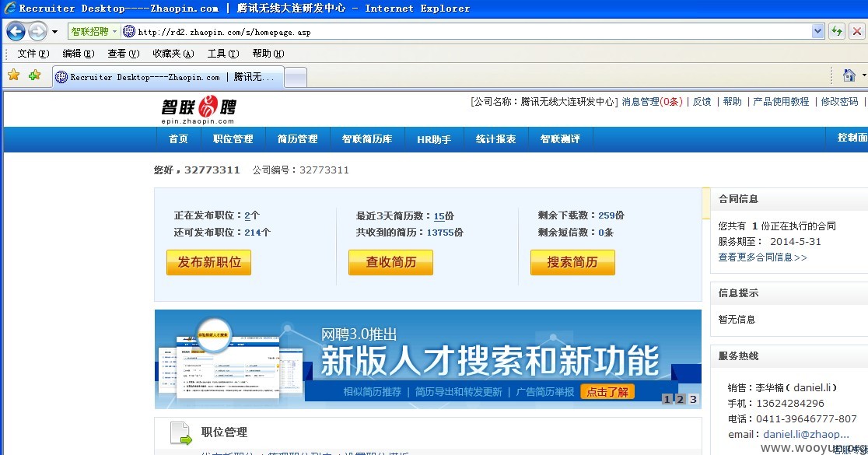Open 智联测评 navigation tab

560,139
